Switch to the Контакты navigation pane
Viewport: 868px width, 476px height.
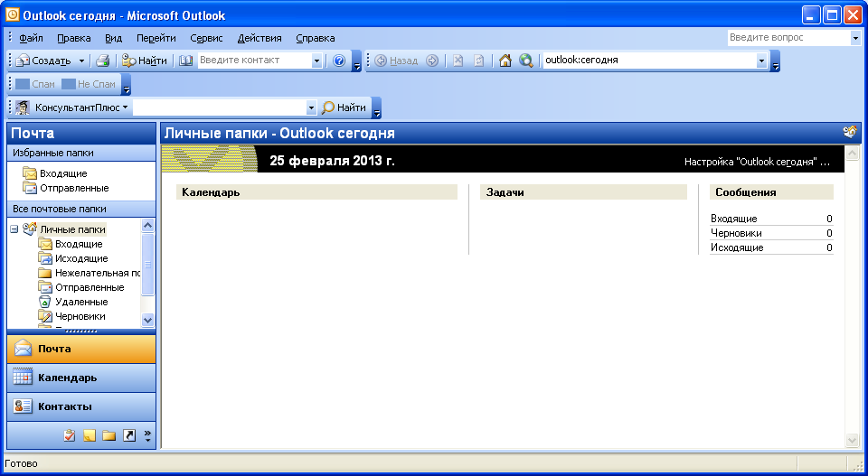coord(81,406)
